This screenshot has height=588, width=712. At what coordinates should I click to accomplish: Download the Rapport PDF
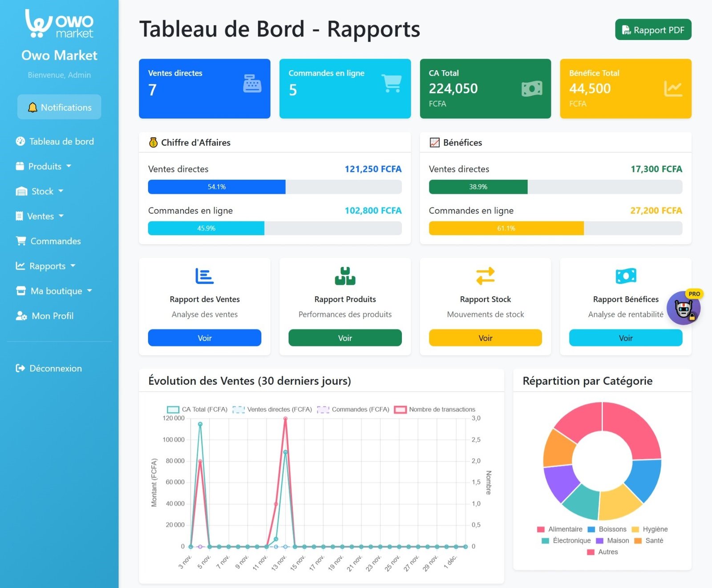tap(653, 30)
